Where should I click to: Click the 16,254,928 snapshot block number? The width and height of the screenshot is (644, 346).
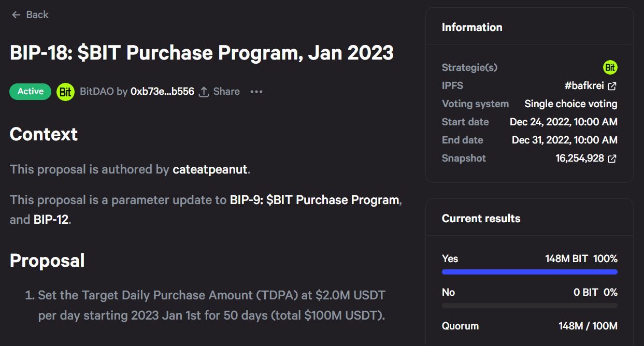coord(580,158)
